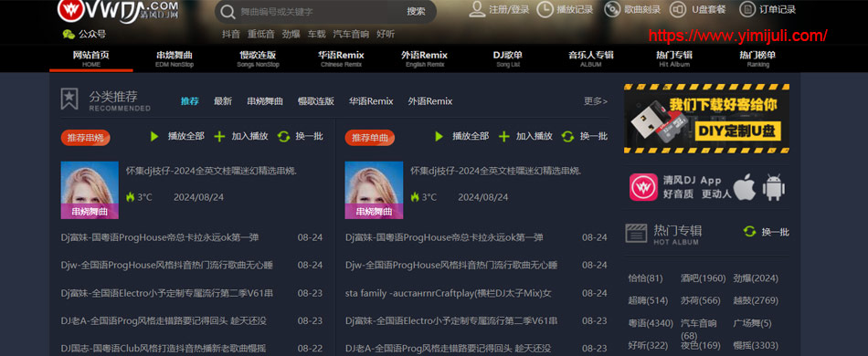
Task: Click 汽车音响 hot keyword under search
Action: click(351, 35)
